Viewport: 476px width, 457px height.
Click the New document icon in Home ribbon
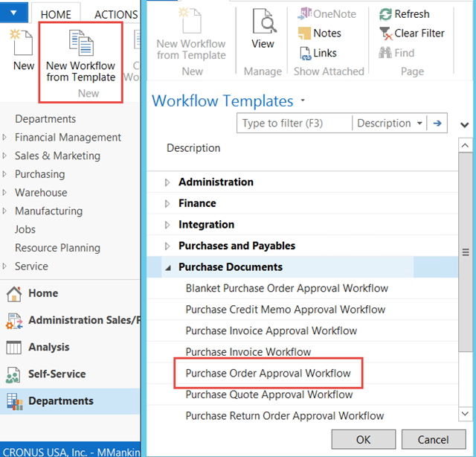[22, 42]
